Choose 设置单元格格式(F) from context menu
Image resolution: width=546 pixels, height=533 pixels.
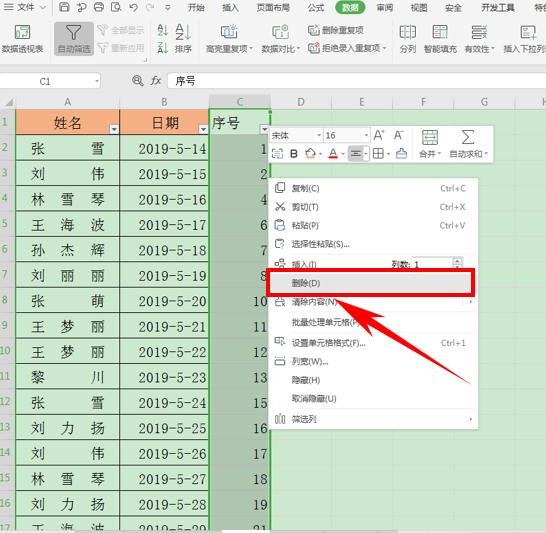pos(373,343)
